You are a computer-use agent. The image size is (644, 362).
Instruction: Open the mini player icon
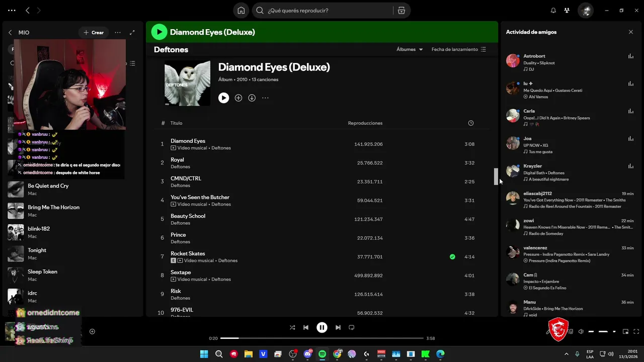pyautogui.click(x=626, y=331)
